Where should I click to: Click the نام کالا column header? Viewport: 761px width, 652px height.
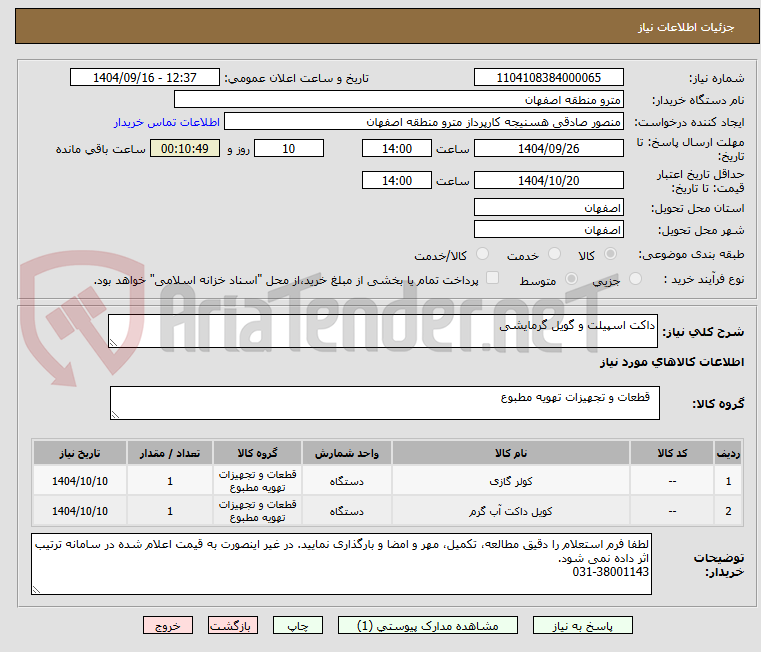pos(511,453)
